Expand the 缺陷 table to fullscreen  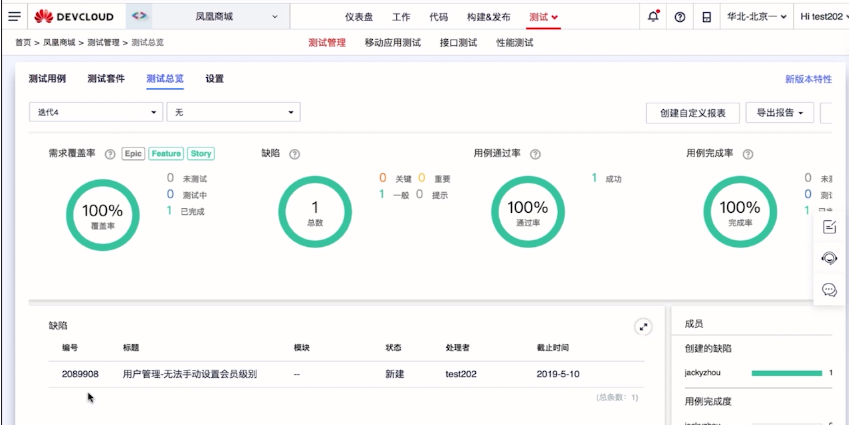pyautogui.click(x=643, y=327)
